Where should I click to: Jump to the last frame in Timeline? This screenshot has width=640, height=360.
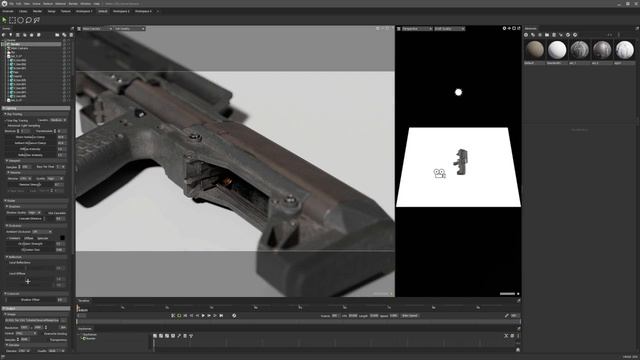coord(221,316)
